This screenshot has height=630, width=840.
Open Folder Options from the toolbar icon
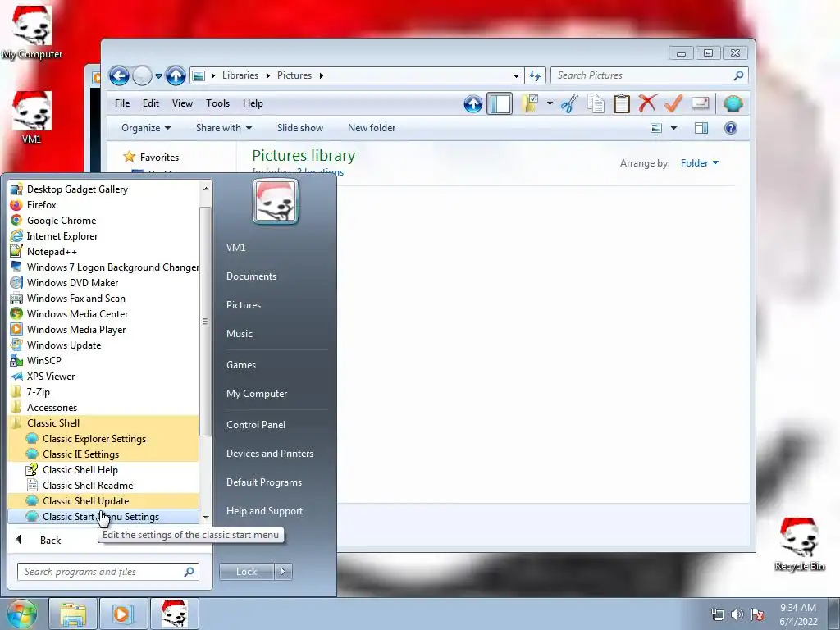(x=531, y=103)
